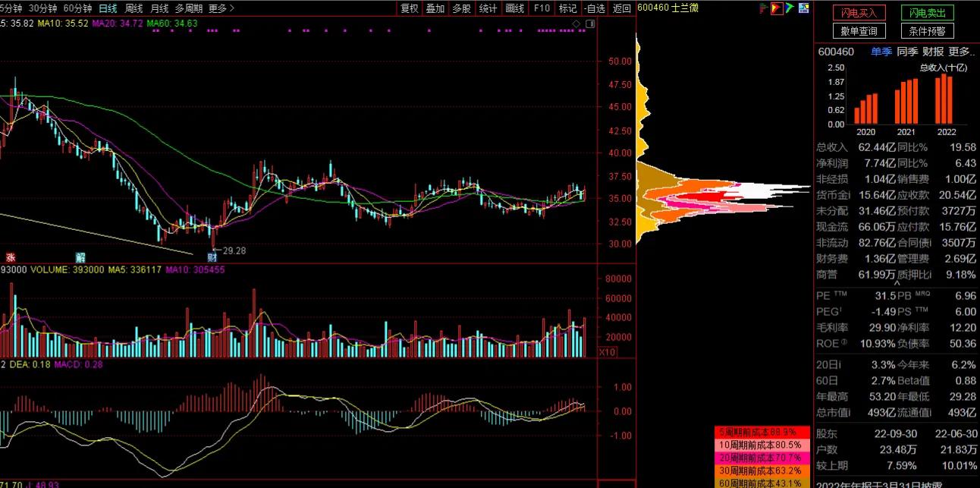
Task: Select the 同季 same-quarter tab
Action: pyautogui.click(x=907, y=52)
